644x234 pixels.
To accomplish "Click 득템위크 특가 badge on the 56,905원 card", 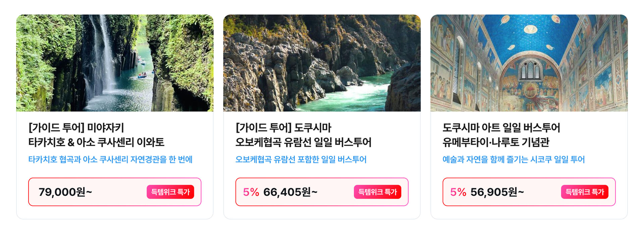I will coord(585,192).
